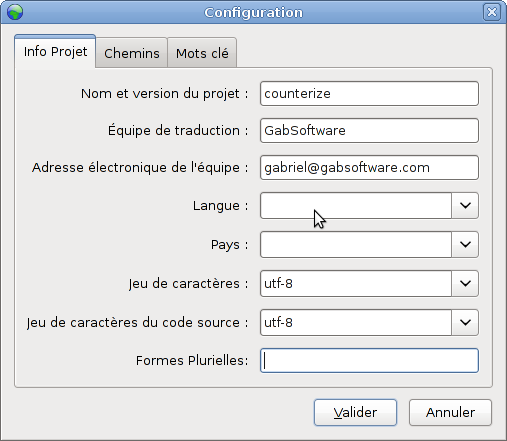The image size is (507, 441).
Task: Open the source code charset dropdown arrow
Action: (465, 322)
